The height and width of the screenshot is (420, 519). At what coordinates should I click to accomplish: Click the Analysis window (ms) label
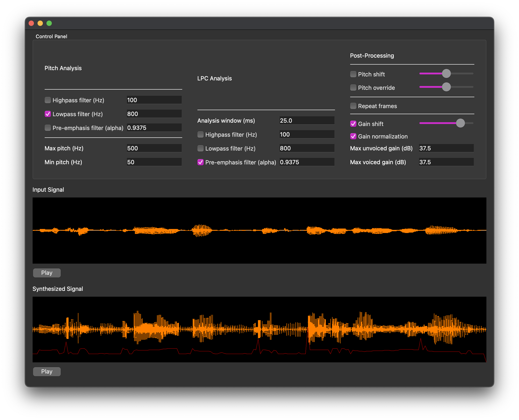pyautogui.click(x=226, y=120)
